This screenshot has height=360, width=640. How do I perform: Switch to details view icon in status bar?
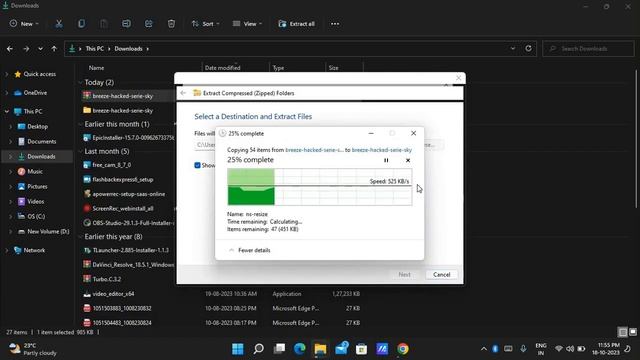[622, 332]
